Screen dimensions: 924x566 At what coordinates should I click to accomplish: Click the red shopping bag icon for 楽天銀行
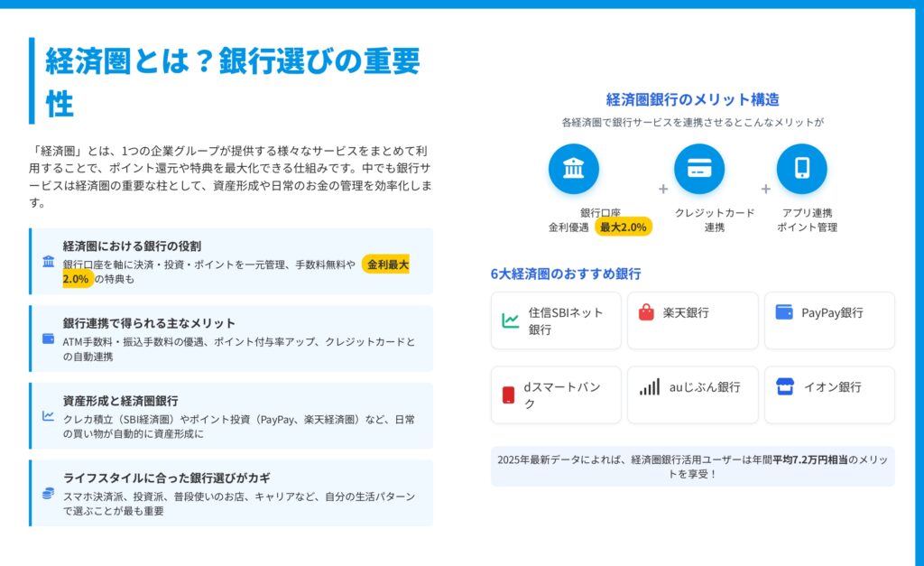[x=645, y=312]
